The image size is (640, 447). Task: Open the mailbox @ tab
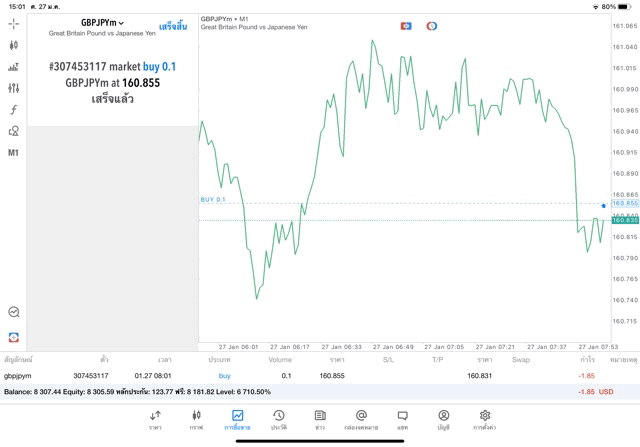[361, 420]
